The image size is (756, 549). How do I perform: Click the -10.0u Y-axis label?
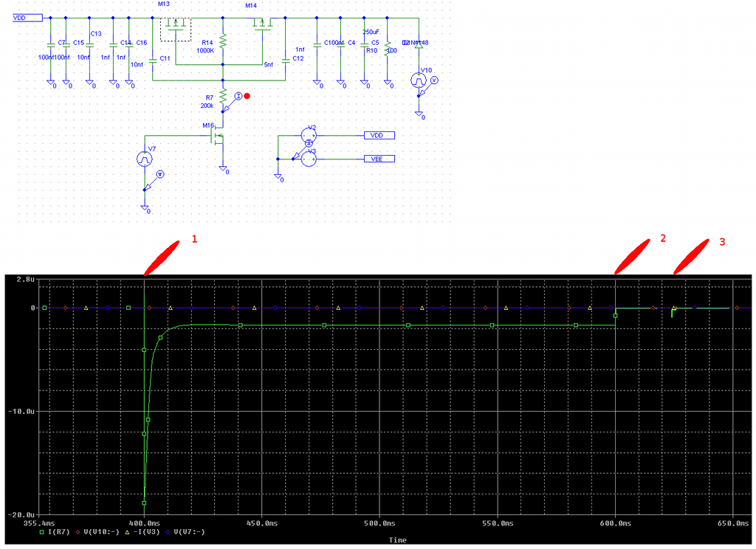pos(21,411)
